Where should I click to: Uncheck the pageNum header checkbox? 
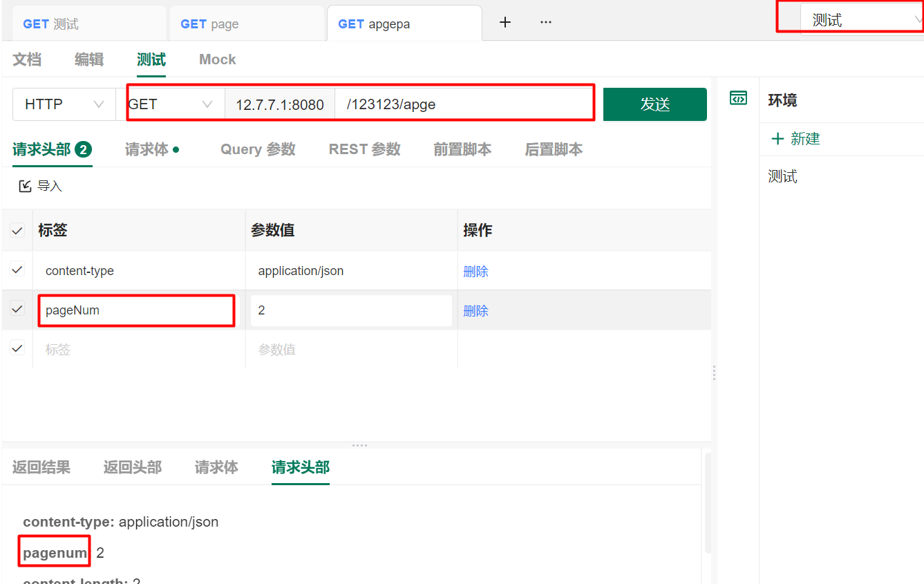(x=17, y=309)
